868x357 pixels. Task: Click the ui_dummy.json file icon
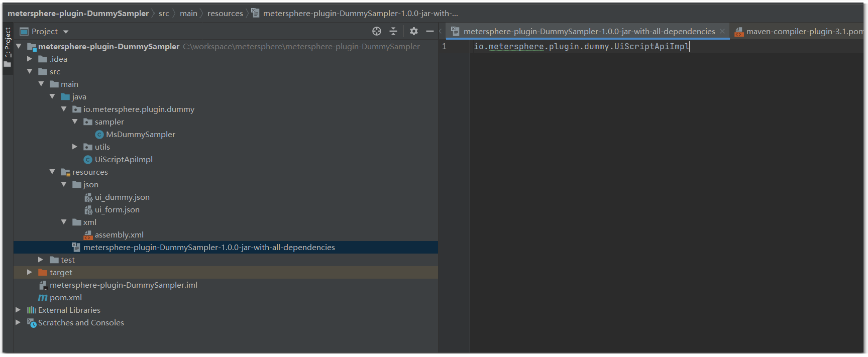[x=88, y=197]
